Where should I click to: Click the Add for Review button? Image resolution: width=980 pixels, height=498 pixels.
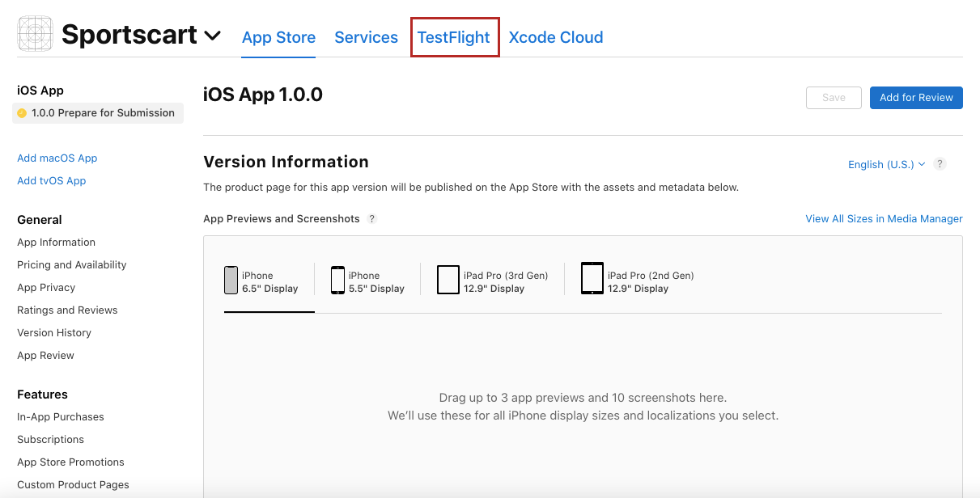916,98
